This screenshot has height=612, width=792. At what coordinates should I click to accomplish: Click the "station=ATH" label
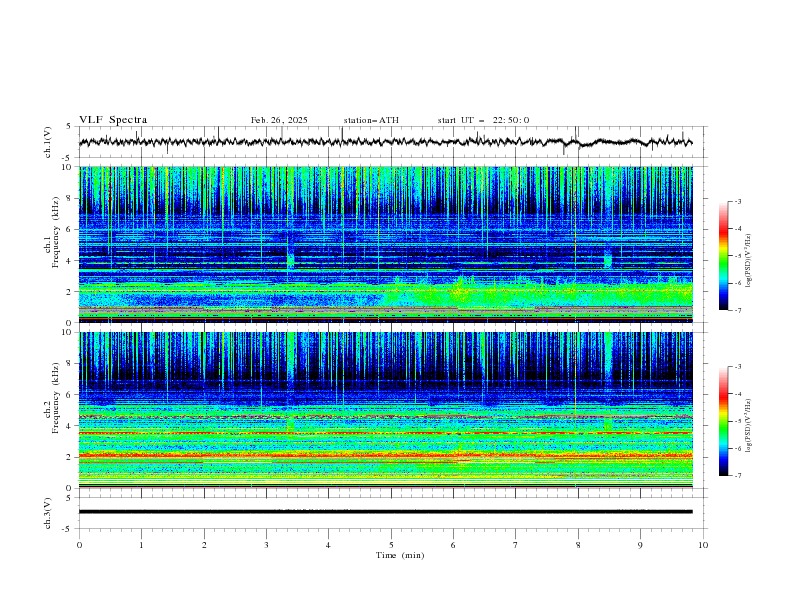tap(371, 120)
